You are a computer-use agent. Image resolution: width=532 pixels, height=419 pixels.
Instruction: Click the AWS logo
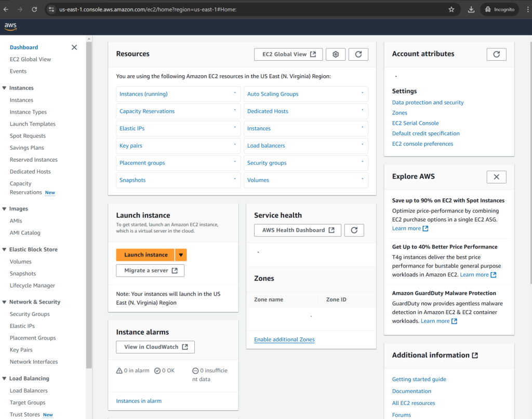(x=10, y=27)
